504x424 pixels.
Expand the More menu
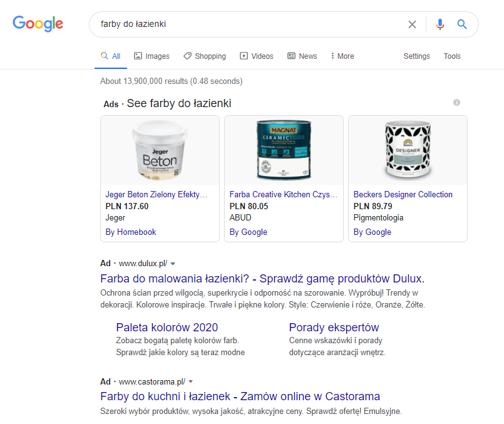tap(342, 56)
